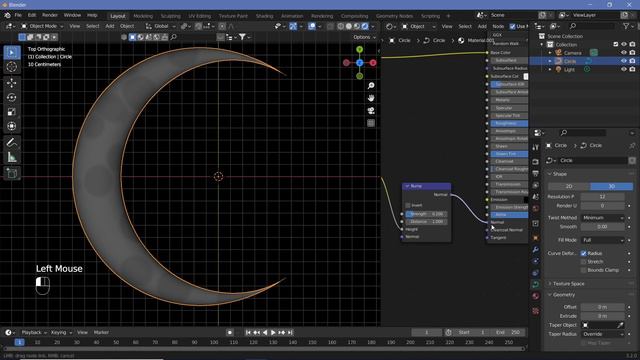This screenshot has width=640, height=360.
Task: Click the red X axis gizmo dot
Action: [373, 63]
